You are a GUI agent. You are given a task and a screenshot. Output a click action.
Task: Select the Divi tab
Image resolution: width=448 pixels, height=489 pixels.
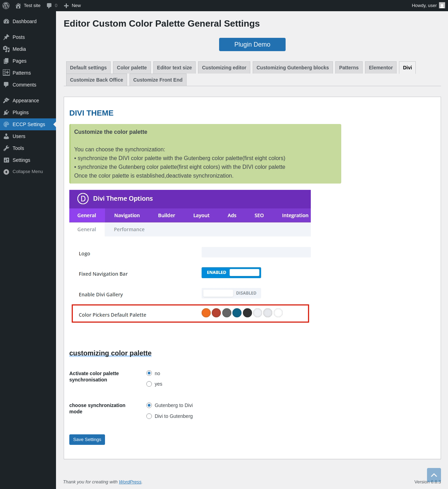point(407,68)
